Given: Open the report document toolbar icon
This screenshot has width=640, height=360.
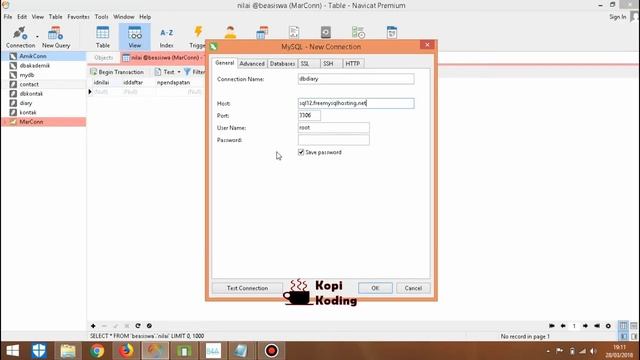Looking at the screenshot, I should point(294,32).
